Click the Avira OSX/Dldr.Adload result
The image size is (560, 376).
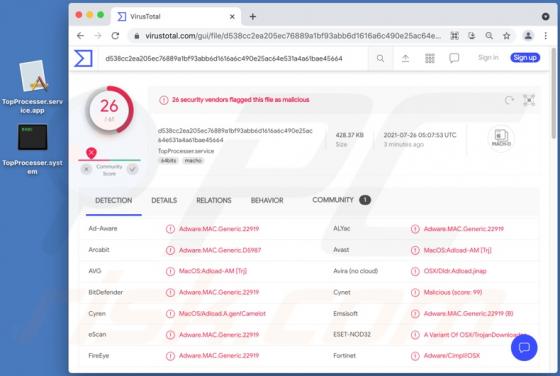455,271
